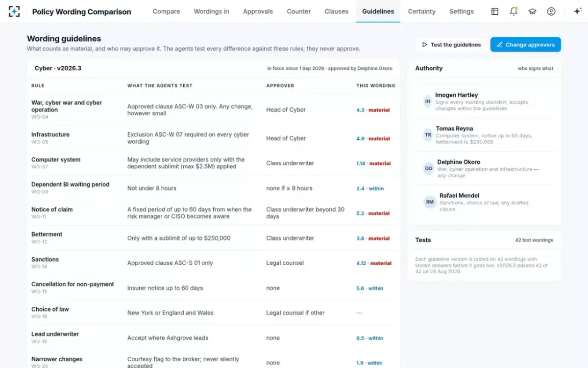Open the 2.4 within link

(x=370, y=188)
